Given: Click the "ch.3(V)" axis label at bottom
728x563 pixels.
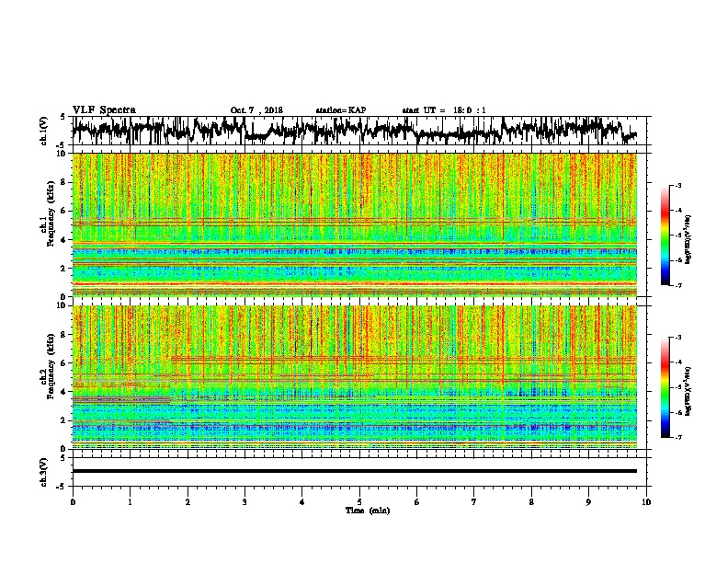Looking at the screenshot, I should tap(43, 472).
